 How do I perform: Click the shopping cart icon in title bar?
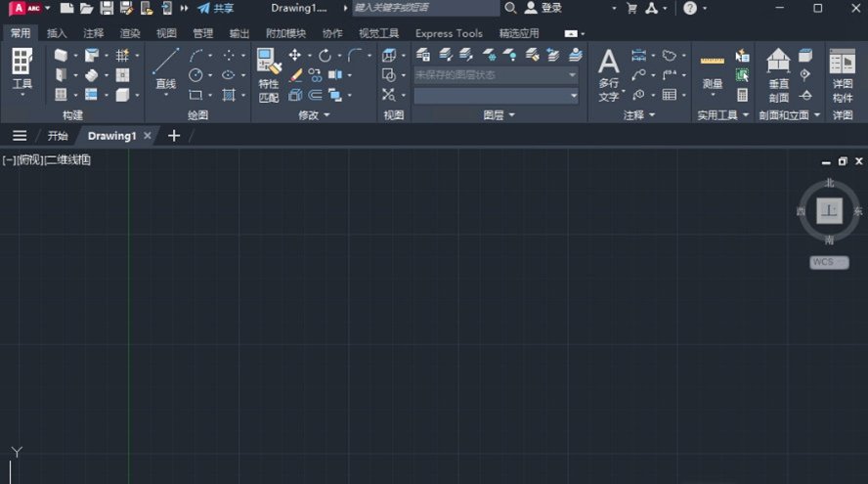pyautogui.click(x=631, y=8)
